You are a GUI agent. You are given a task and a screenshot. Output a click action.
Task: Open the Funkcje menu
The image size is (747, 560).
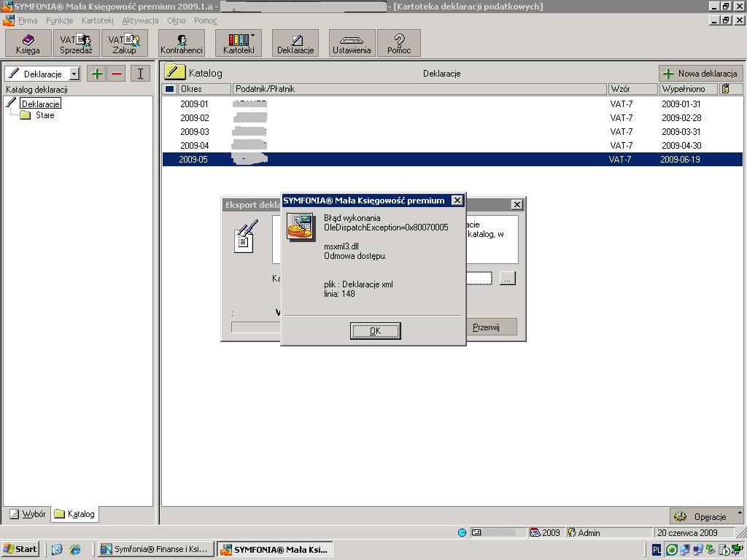coord(60,20)
